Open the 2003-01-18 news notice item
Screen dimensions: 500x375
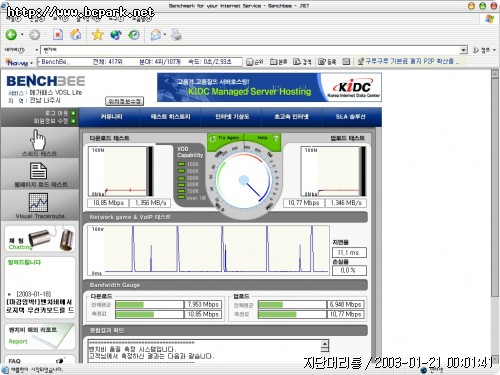40,302
